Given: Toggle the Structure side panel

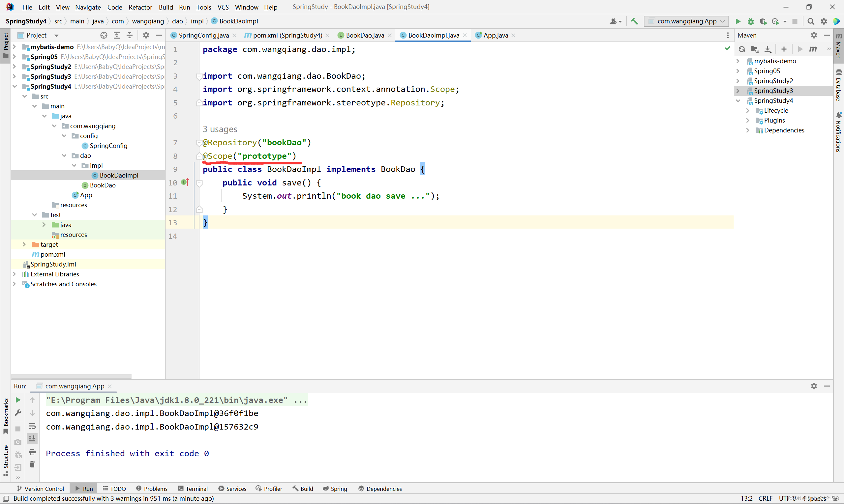Looking at the screenshot, I should tap(5, 460).
